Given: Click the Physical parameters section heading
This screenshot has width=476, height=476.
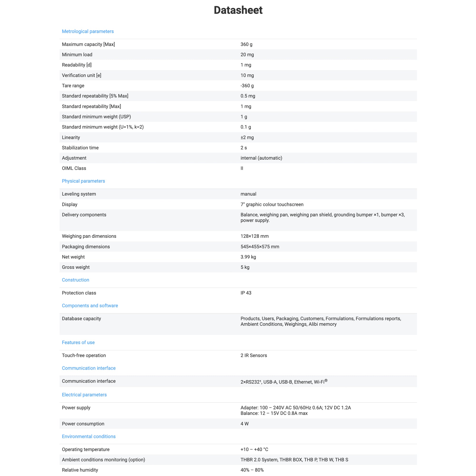Looking at the screenshot, I should point(83,181).
